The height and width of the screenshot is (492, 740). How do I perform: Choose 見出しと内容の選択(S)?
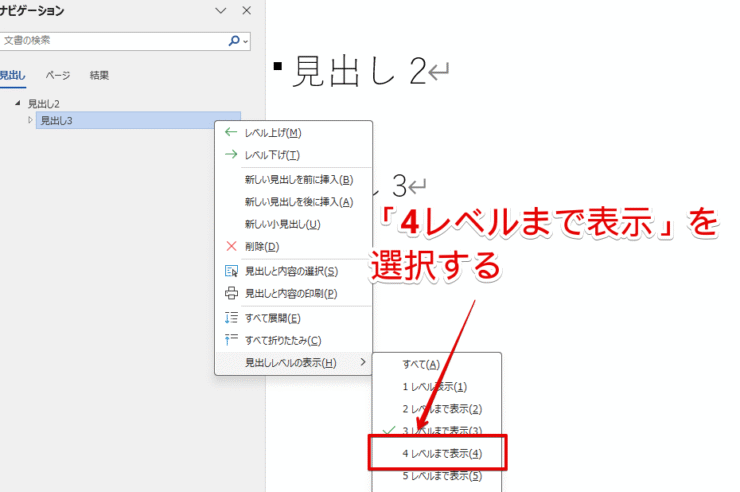[x=294, y=271]
